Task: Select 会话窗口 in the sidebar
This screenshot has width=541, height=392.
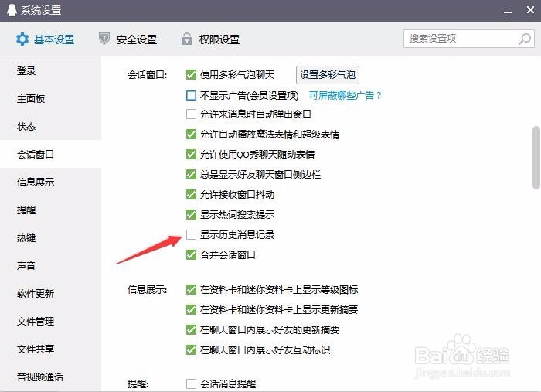Action: (50, 154)
